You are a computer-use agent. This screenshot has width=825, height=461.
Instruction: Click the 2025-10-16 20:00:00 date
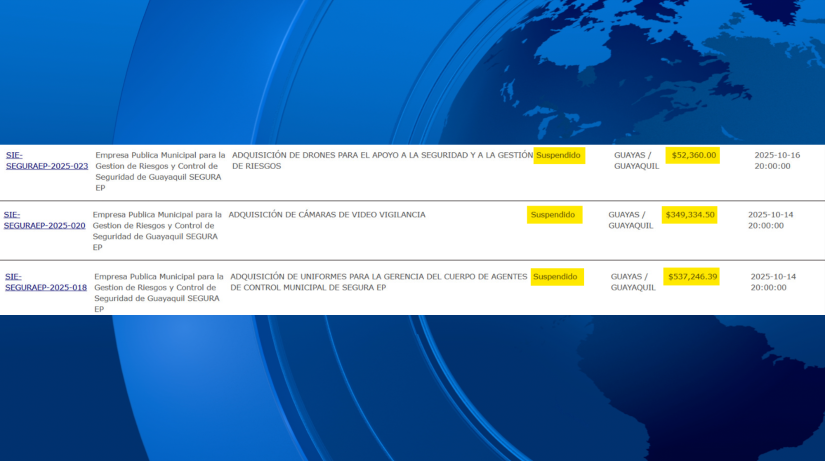click(x=777, y=161)
